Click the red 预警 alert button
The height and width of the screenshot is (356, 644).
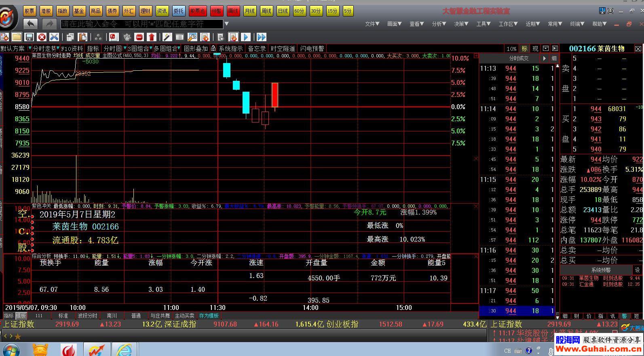[216, 11]
